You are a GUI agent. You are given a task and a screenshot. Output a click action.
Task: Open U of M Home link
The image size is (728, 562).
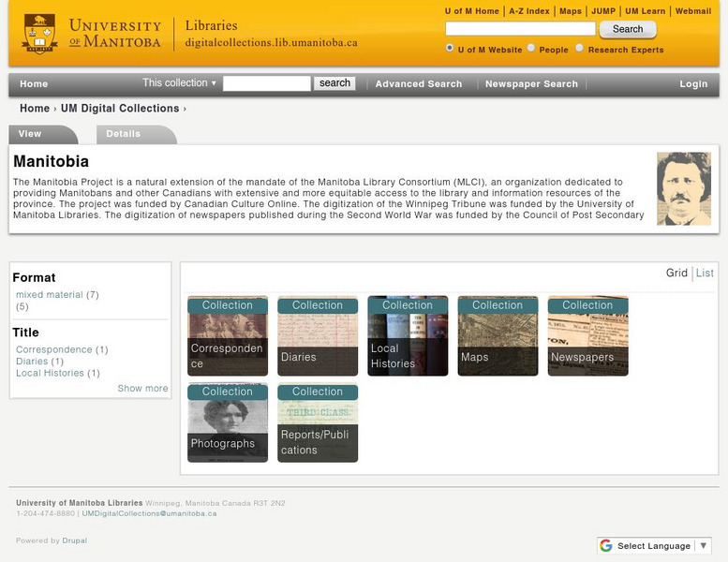coord(471,11)
